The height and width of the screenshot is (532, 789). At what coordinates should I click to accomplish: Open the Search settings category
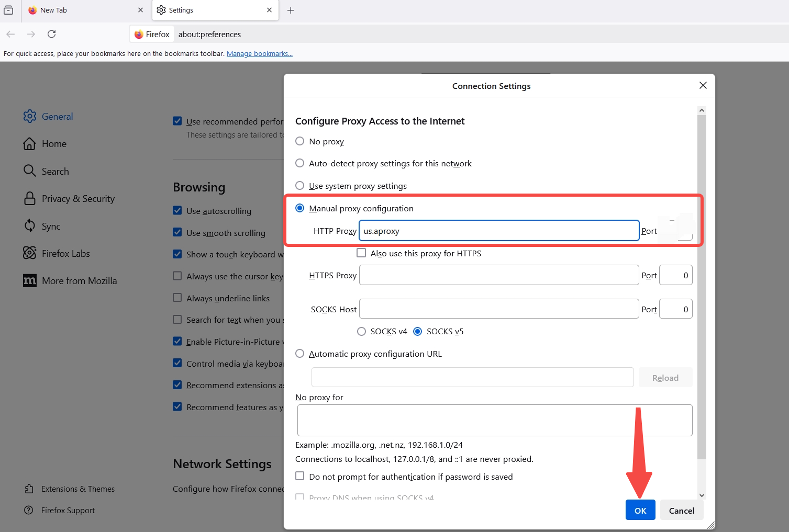(46, 171)
